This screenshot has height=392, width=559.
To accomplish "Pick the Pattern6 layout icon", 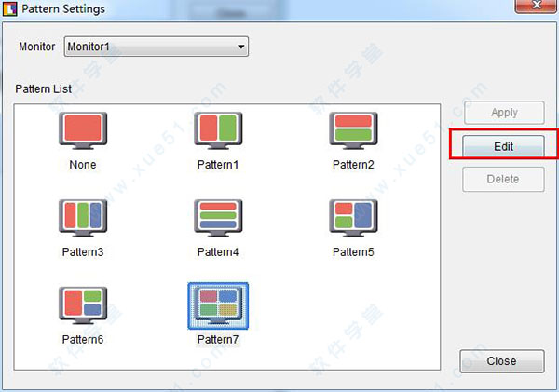I will (83, 305).
